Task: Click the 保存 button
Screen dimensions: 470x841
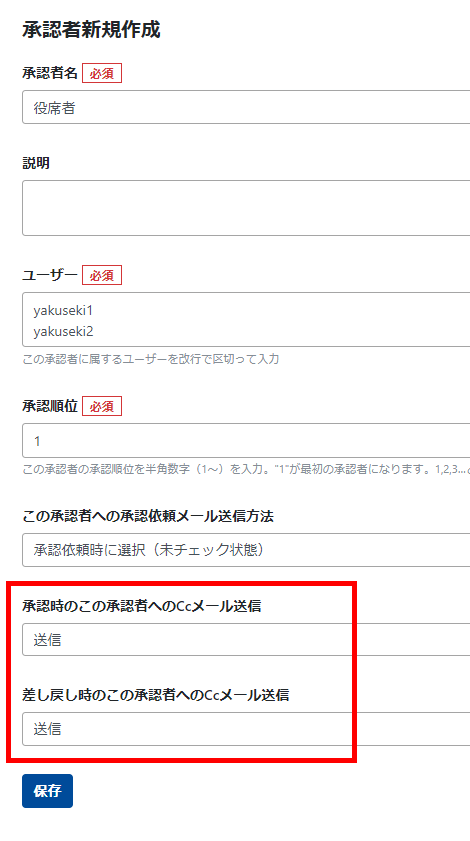Action: tap(47, 791)
